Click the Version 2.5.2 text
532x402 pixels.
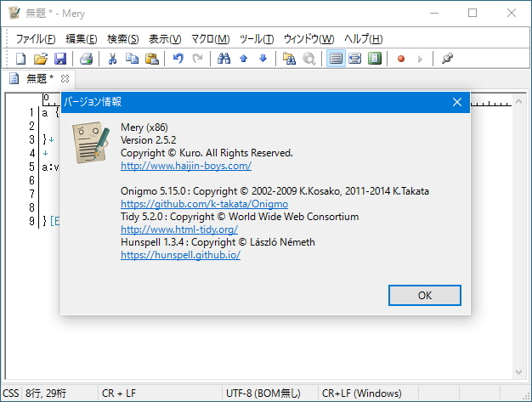click(148, 140)
